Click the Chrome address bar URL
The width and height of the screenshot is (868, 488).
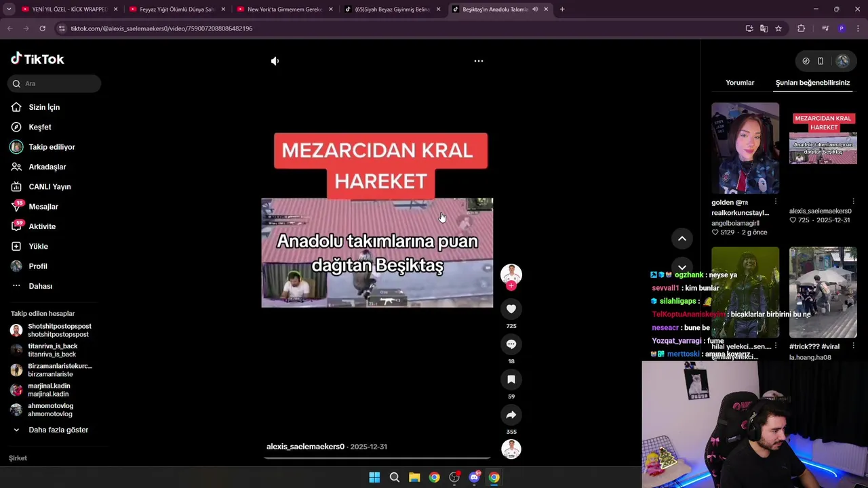[161, 28]
